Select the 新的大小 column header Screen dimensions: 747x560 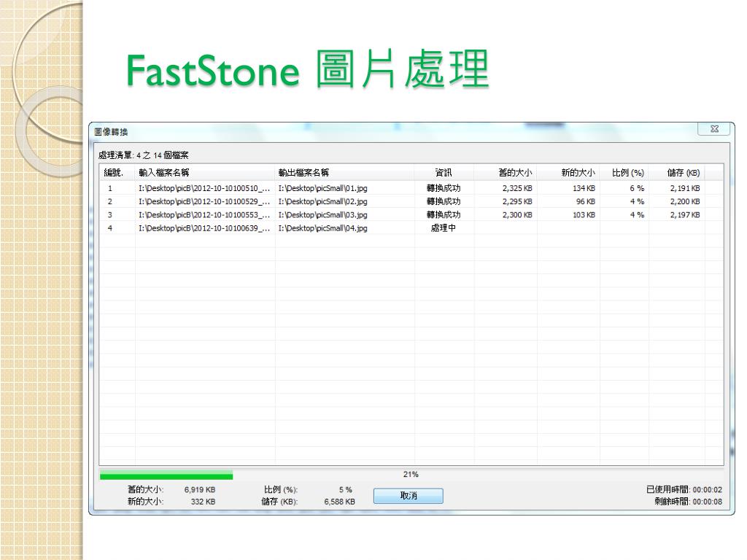568,172
